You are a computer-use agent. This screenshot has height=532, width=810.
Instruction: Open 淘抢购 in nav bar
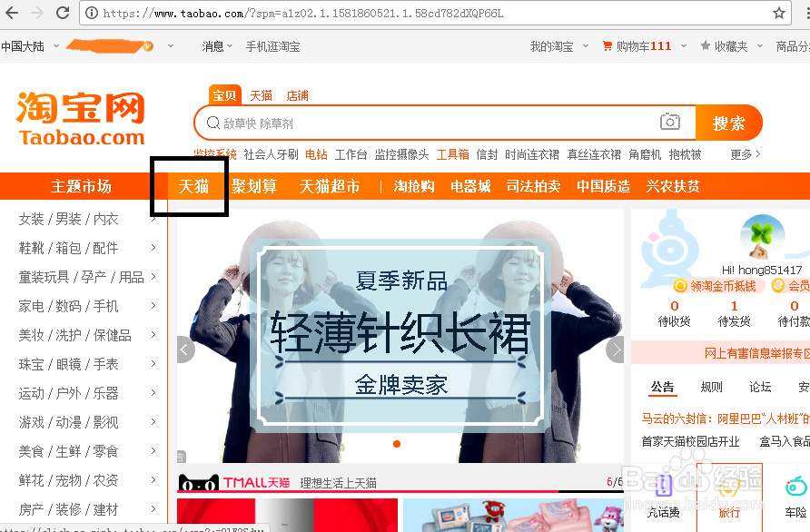[414, 186]
